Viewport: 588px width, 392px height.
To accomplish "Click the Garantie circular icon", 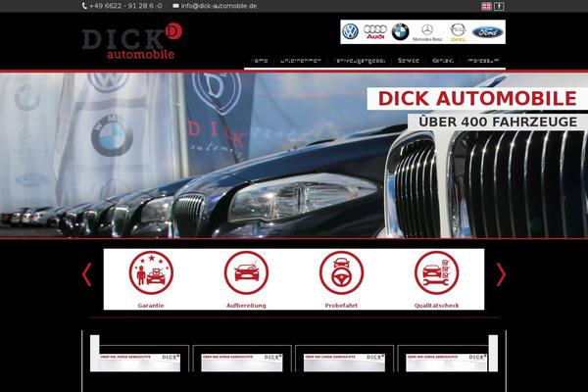I will tap(151, 272).
